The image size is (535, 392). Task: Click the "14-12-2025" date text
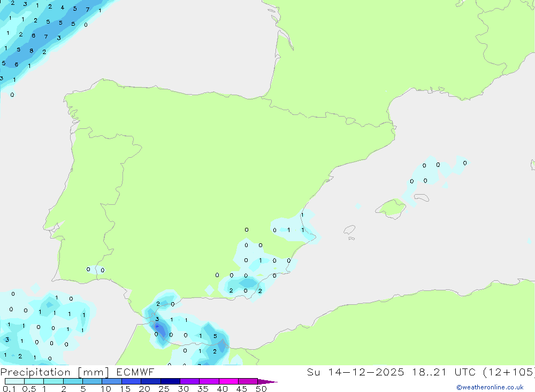tap(366, 372)
